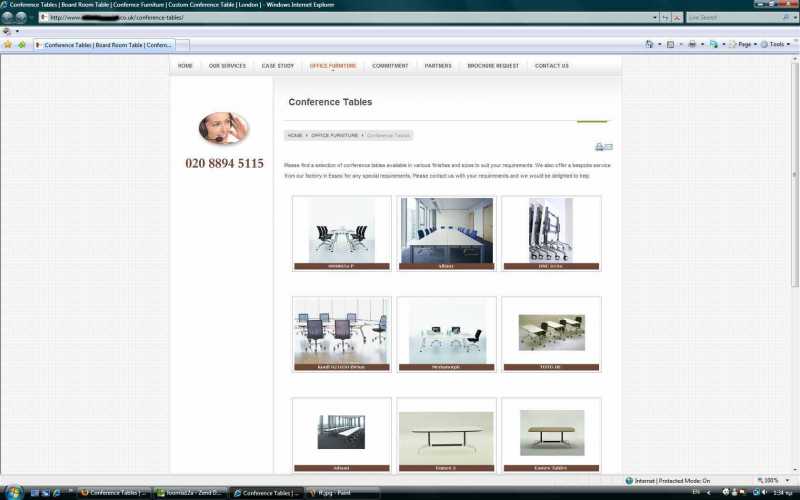Click the volume icon in system tray
Screen dimensions: 800x500
pos(764,492)
